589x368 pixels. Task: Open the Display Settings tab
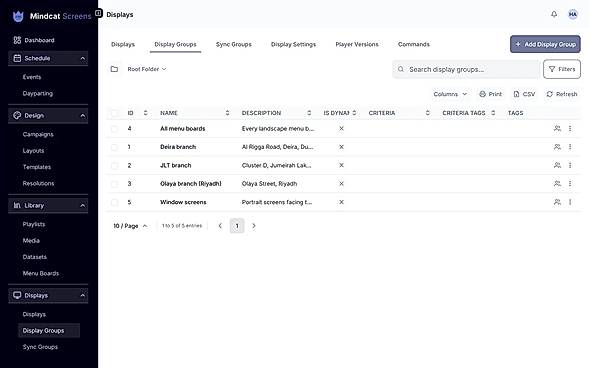293,44
